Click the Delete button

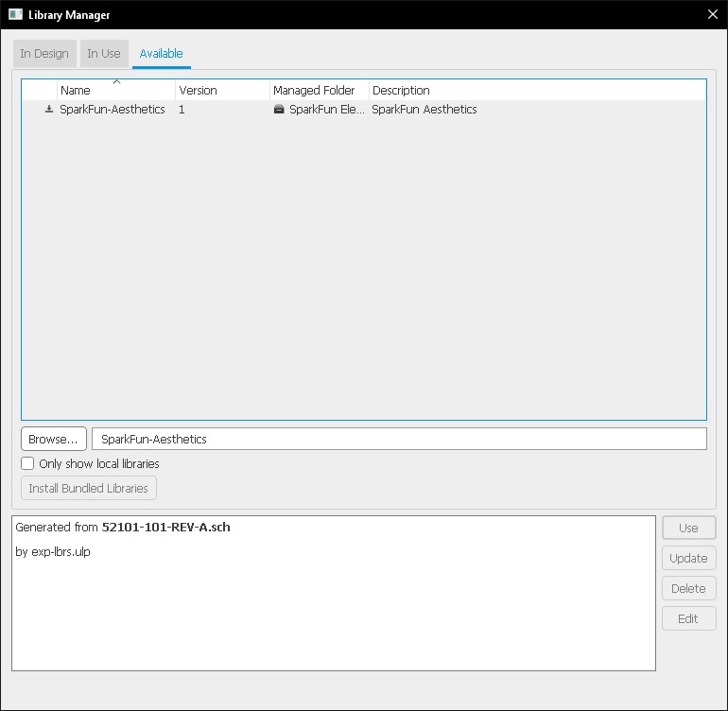(688, 588)
